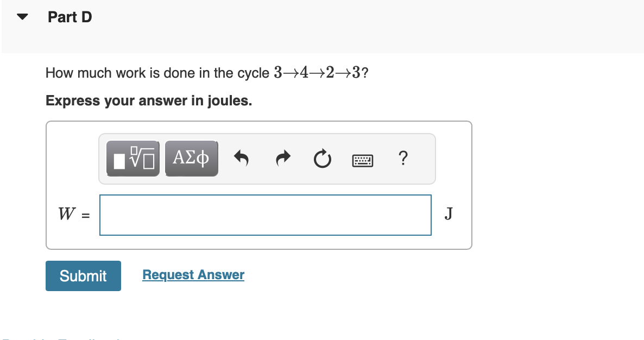Image resolution: width=644 pixels, height=340 pixels.
Task: Open equation editor help with the ? icon
Action: [403, 159]
